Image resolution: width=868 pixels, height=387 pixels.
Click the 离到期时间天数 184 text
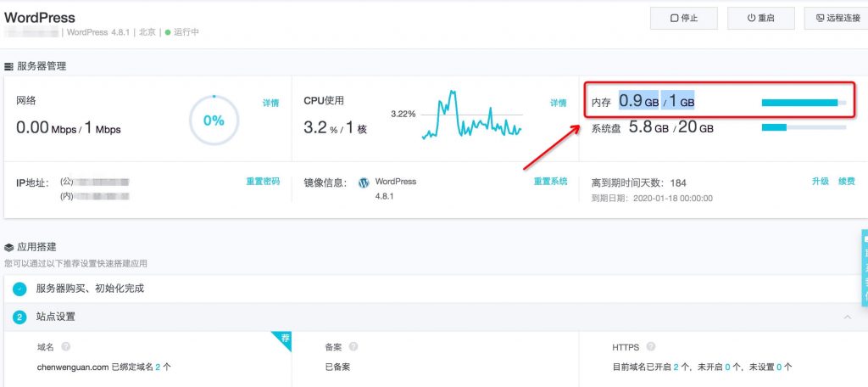click(x=639, y=183)
